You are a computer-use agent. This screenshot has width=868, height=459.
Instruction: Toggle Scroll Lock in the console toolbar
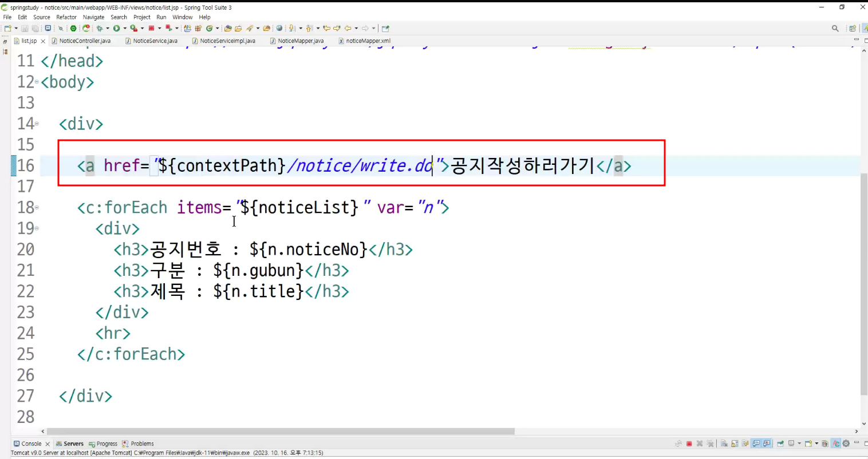tap(735, 444)
